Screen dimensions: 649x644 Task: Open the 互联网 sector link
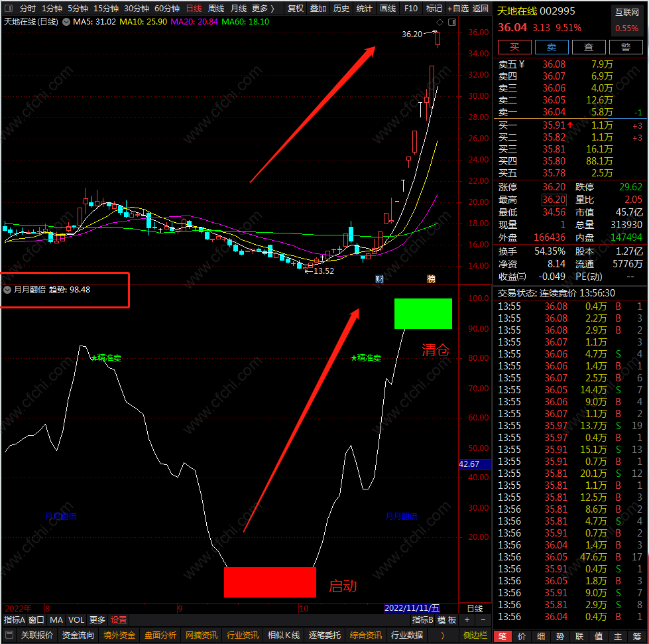627,13
